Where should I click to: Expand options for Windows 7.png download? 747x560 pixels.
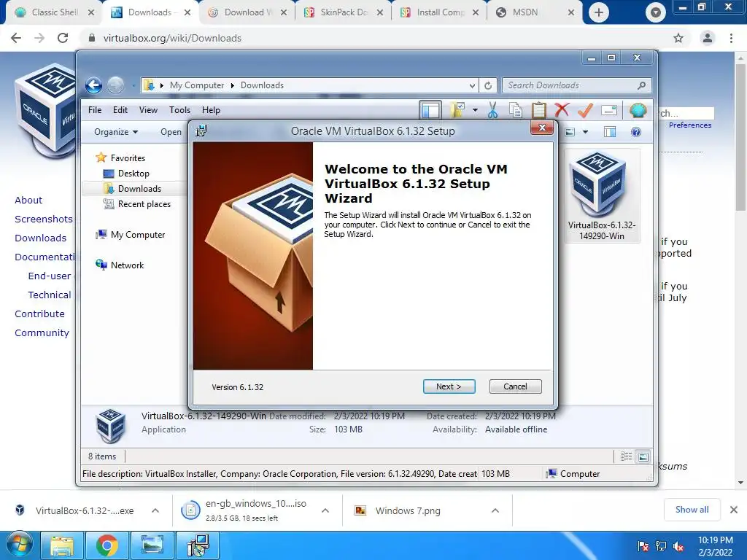click(x=495, y=510)
